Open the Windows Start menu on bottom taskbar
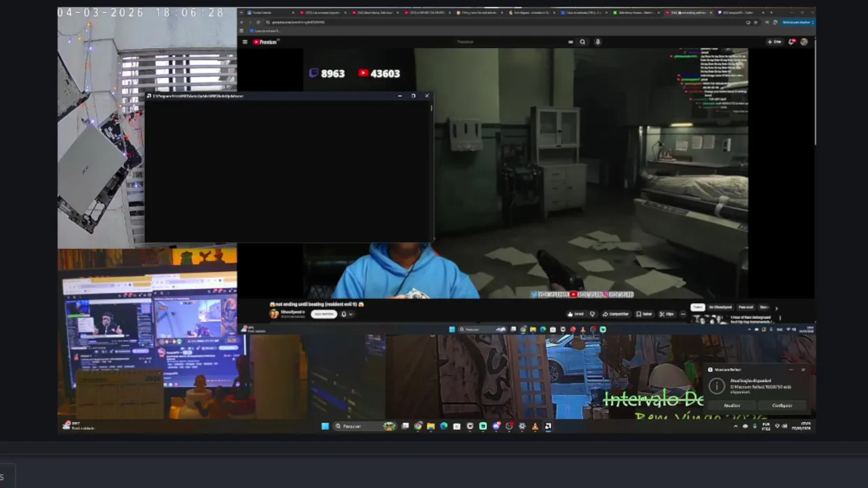 [x=325, y=426]
